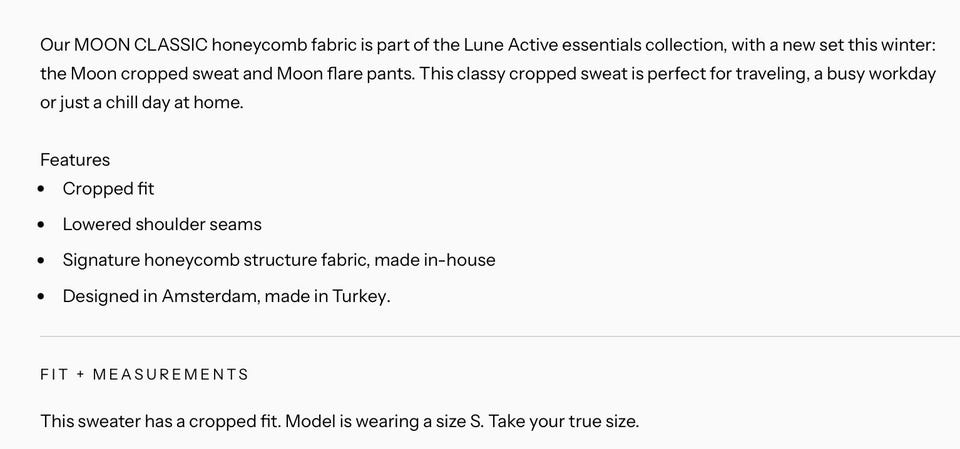Click the word MEASUREMENTS in the heading

[x=171, y=374]
